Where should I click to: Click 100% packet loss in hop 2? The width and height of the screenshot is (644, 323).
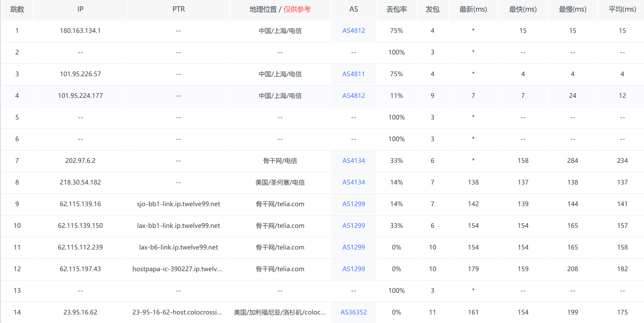click(396, 52)
